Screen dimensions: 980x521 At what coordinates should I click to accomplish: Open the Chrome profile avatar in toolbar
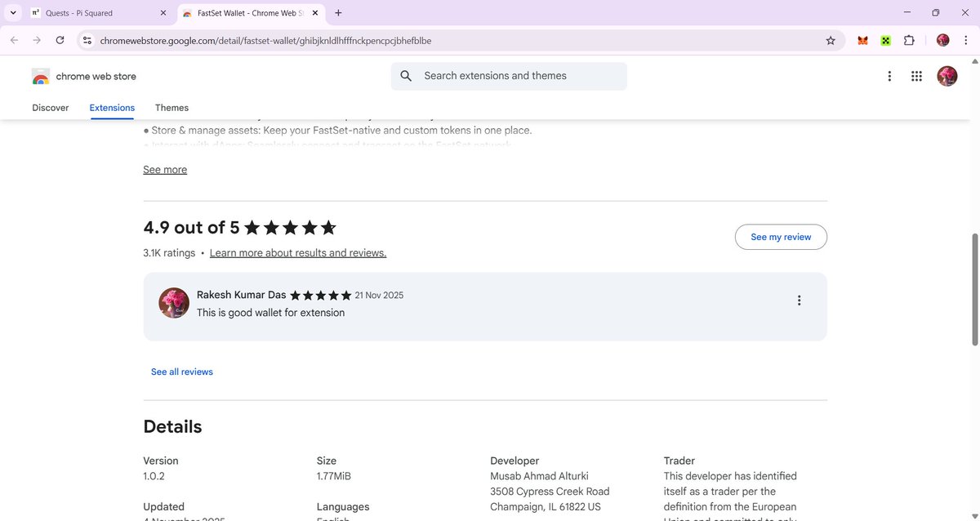coord(943,40)
